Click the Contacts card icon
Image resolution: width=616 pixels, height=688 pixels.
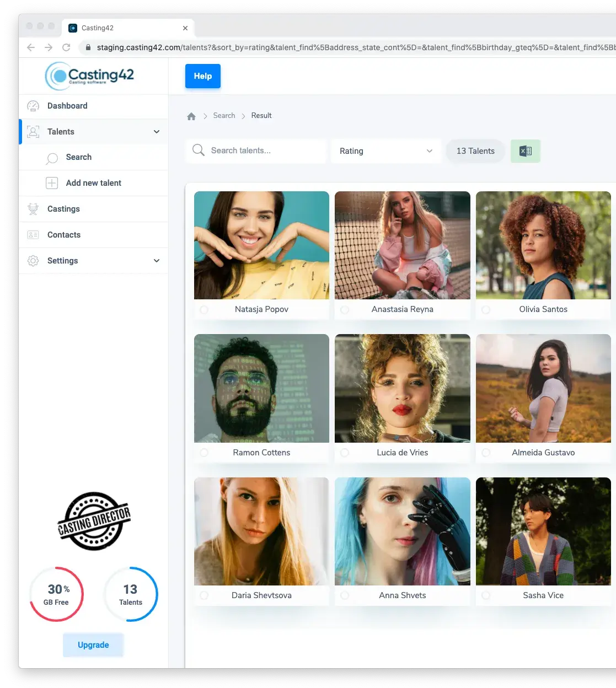pos(33,235)
